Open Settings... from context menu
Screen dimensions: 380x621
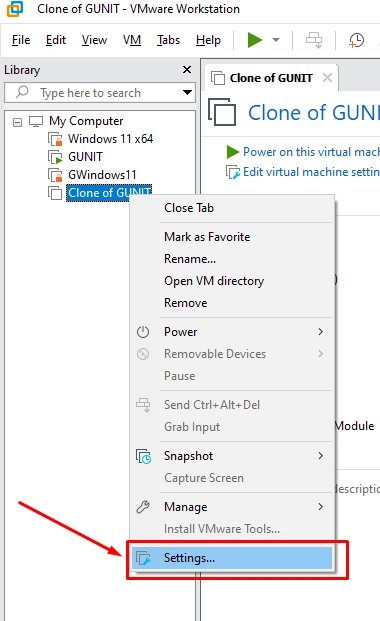233,558
